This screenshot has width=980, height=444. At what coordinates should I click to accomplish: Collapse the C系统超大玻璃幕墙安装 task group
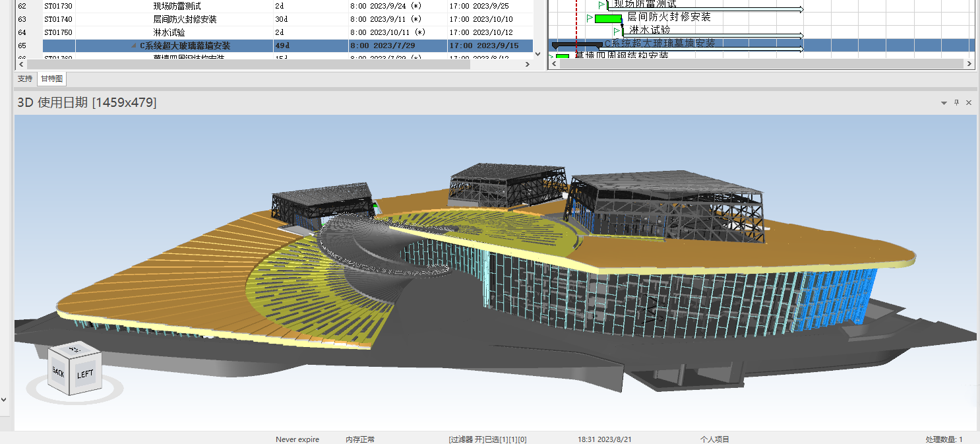pyautogui.click(x=133, y=46)
